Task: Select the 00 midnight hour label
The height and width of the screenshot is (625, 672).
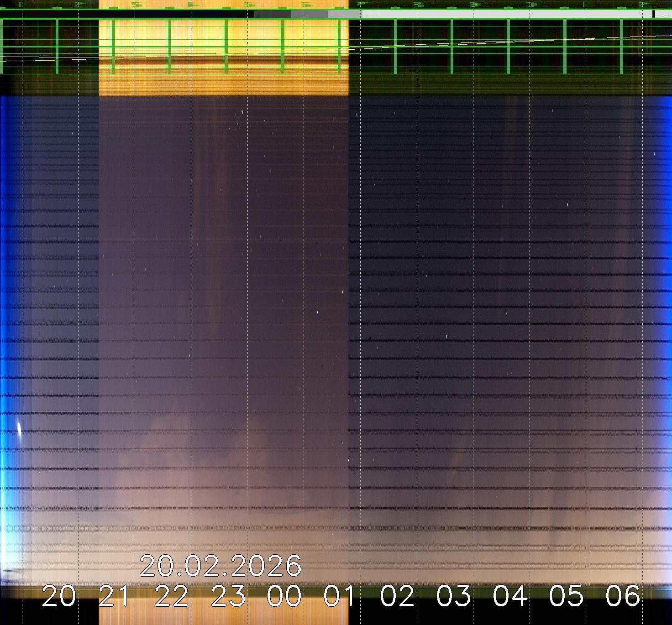Action: (x=284, y=596)
